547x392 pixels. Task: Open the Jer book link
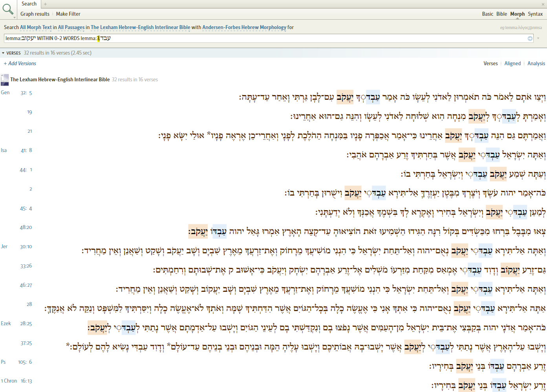(4, 247)
